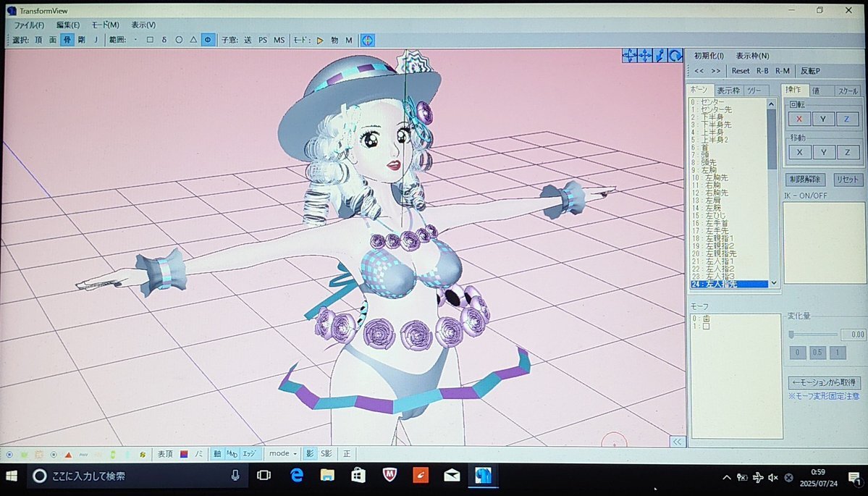This screenshot has width=868, height=496.
Task: Open the MS sub-window
Action: coord(279,40)
